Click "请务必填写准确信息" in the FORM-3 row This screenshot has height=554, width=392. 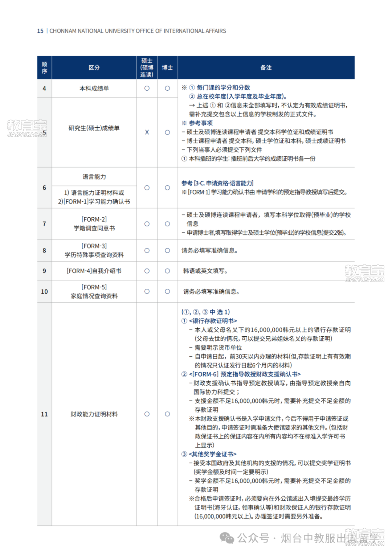click(x=209, y=251)
